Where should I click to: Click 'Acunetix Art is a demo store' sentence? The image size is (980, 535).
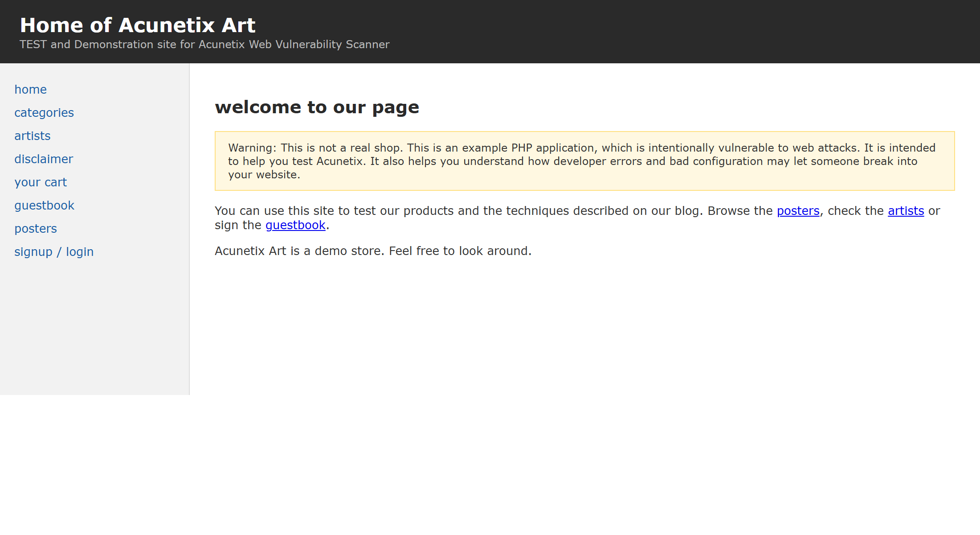(x=373, y=251)
